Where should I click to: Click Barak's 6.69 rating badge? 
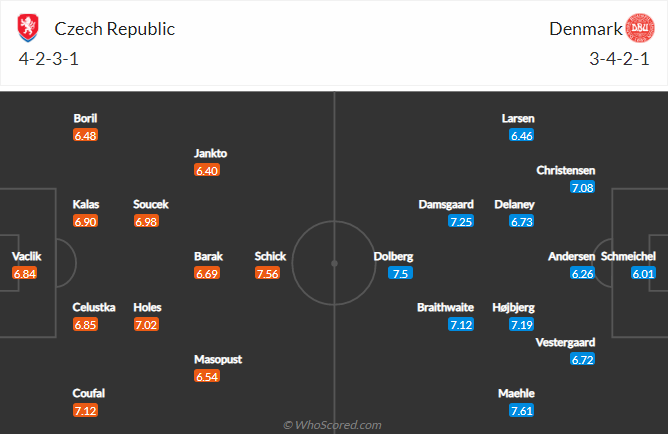point(206,273)
